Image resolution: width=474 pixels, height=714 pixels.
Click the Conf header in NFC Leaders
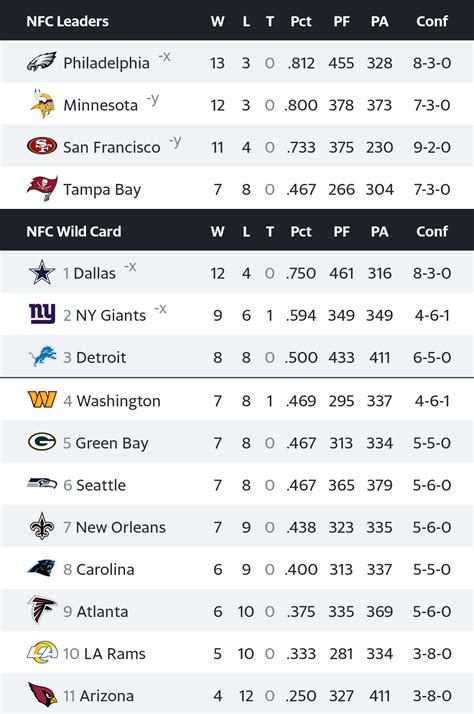tap(432, 21)
